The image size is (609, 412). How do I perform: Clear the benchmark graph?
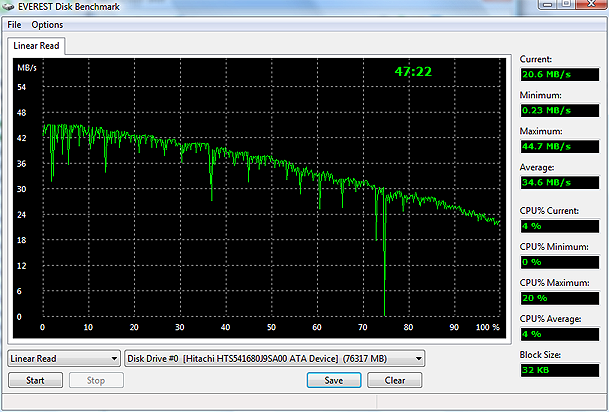(394, 380)
